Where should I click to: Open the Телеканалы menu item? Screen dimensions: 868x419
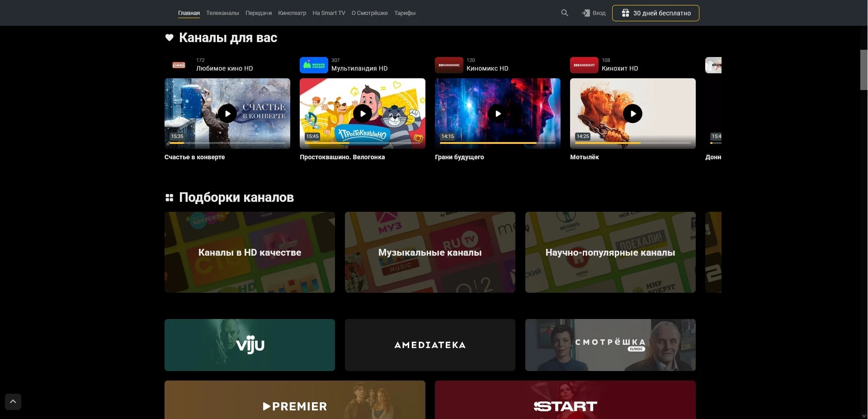point(222,13)
